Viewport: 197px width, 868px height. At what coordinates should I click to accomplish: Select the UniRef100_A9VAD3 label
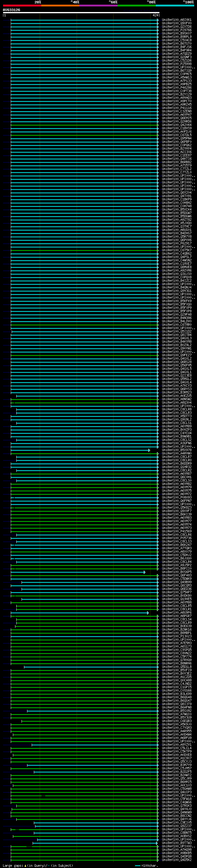[176, 98]
